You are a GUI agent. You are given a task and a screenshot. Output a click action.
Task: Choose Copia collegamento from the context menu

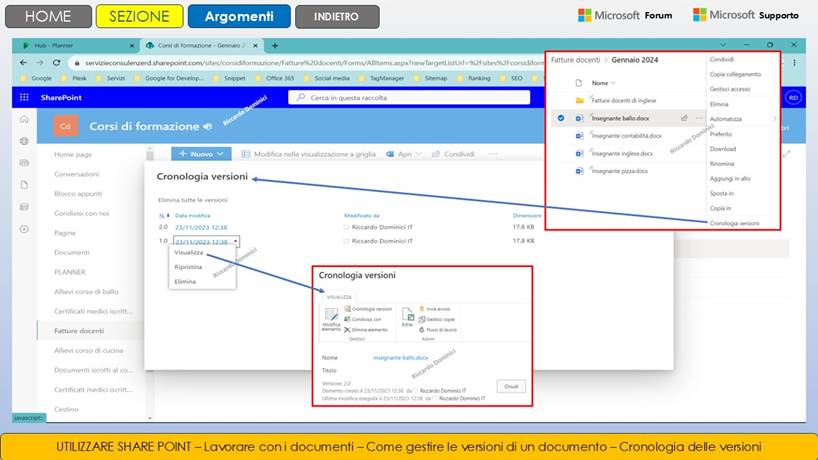735,75
